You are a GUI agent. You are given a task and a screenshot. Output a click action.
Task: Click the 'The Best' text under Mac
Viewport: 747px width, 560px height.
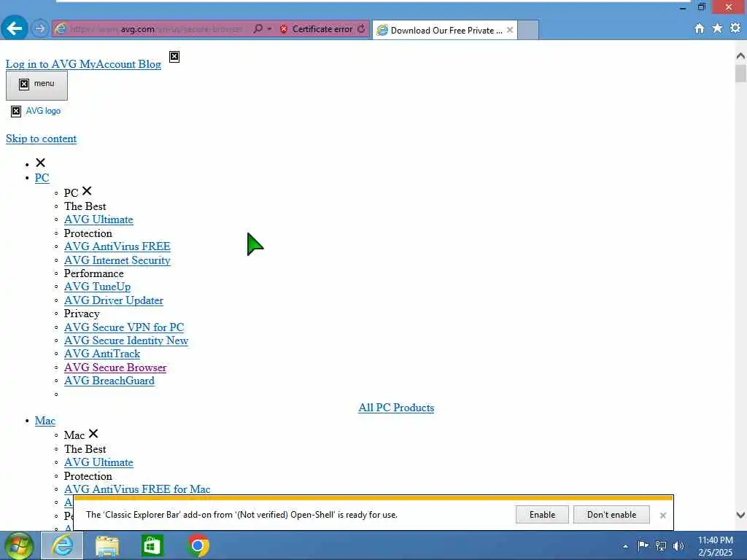tap(85, 449)
